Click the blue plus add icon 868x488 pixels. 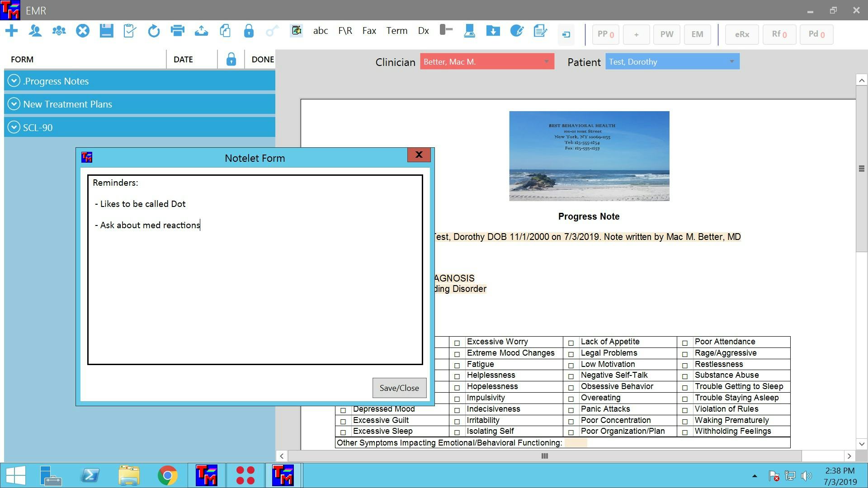point(12,31)
